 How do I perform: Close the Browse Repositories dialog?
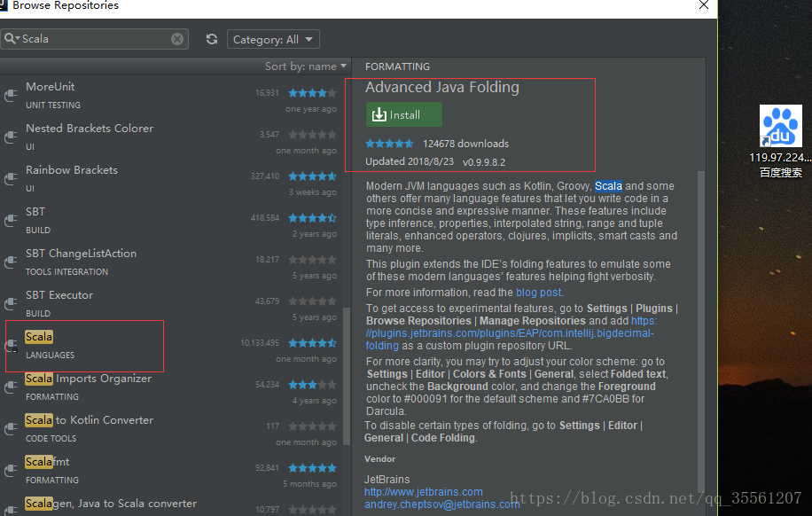click(x=703, y=5)
